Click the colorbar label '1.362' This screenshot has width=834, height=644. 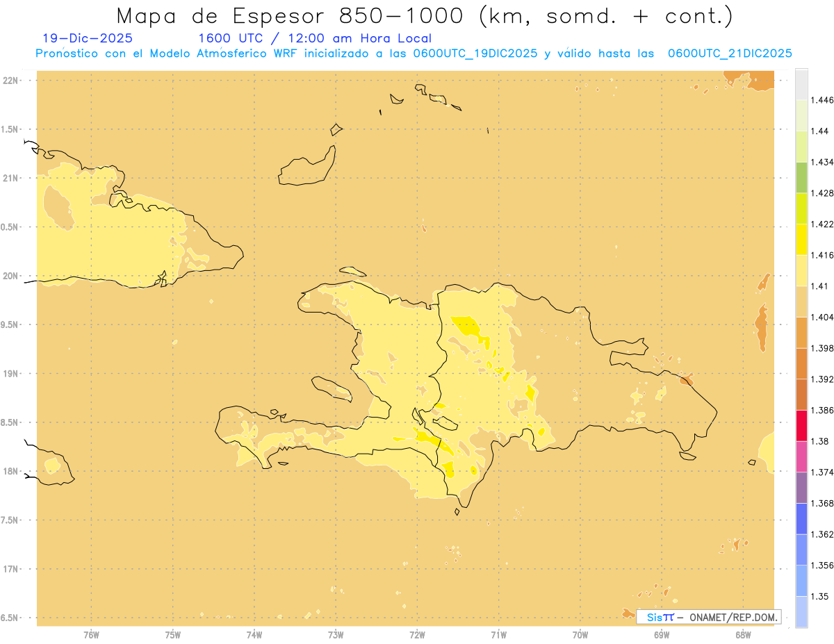tap(821, 534)
